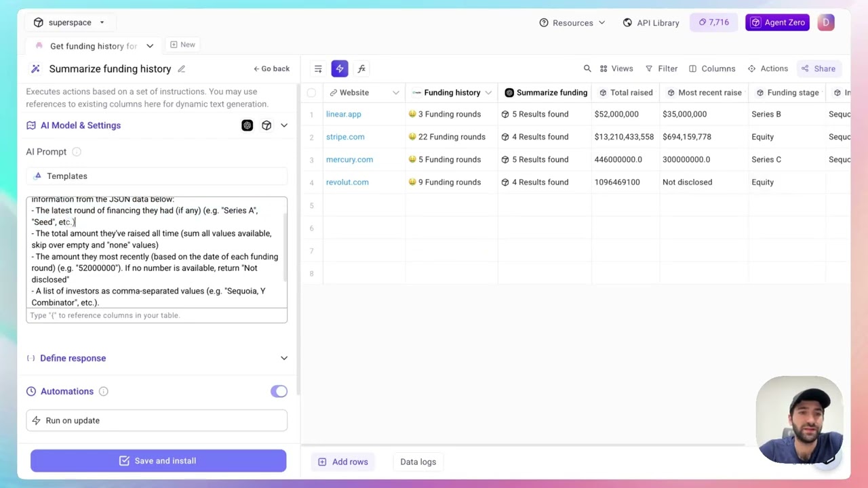The image size is (868, 488).
Task: Select the Summarize funding column header
Action: pos(545,93)
